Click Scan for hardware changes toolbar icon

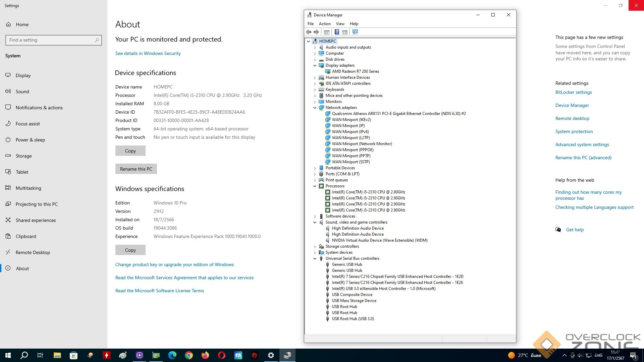[355, 32]
